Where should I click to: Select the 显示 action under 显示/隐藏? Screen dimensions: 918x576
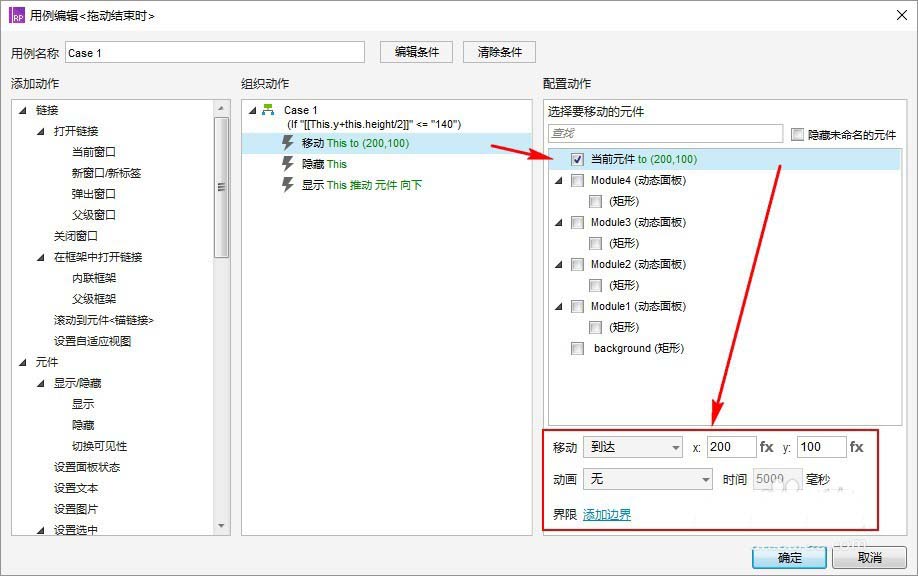click(83, 404)
